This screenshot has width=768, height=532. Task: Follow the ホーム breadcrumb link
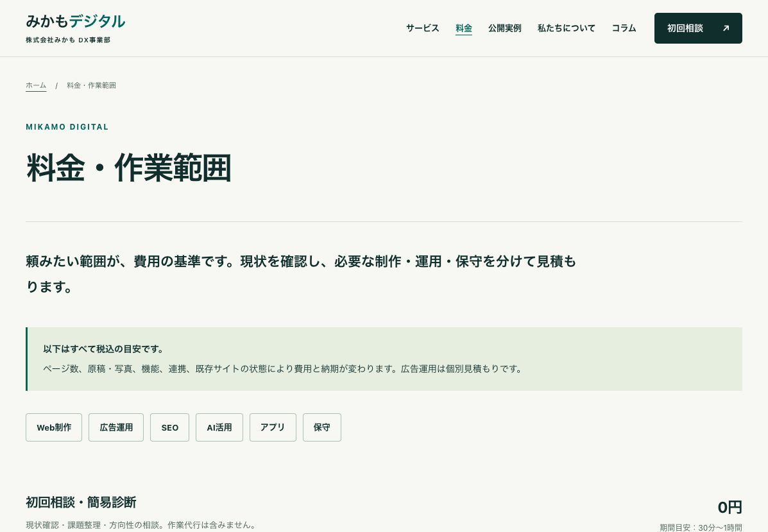(x=36, y=85)
